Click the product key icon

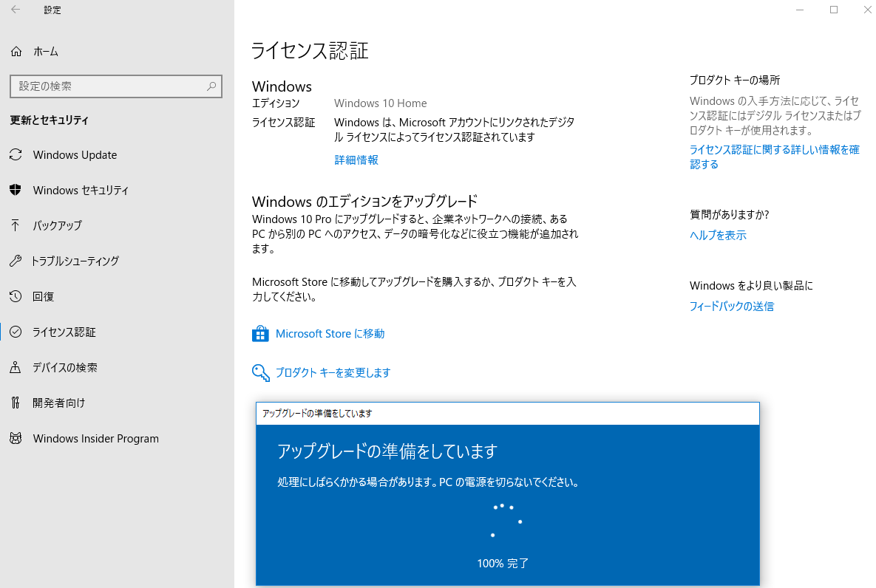(261, 372)
